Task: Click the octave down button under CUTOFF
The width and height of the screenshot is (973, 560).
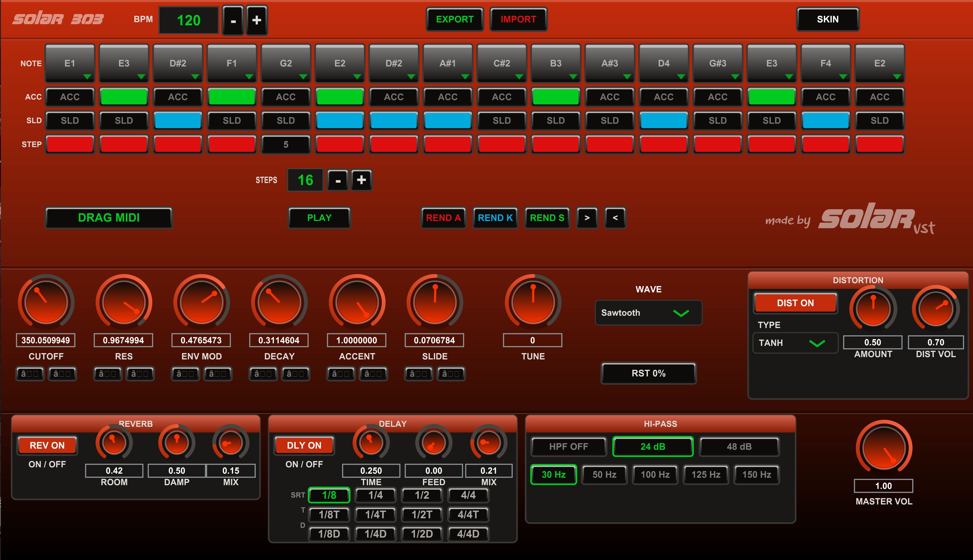Action: pyautogui.click(x=30, y=374)
